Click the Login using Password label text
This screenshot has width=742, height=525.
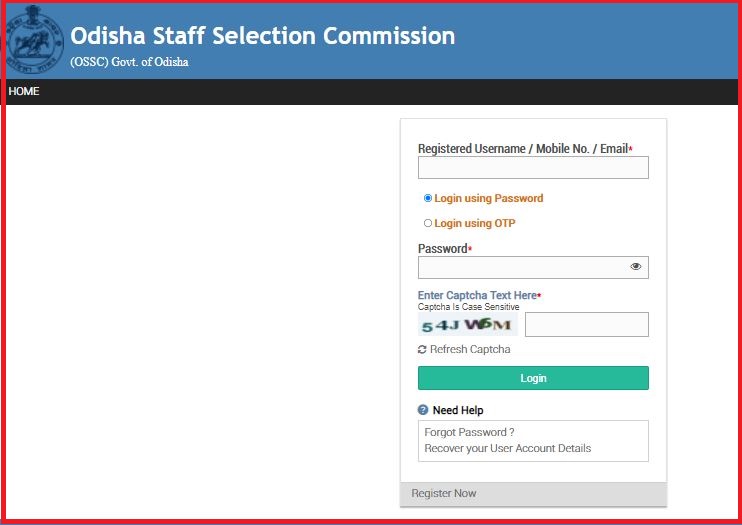click(489, 198)
